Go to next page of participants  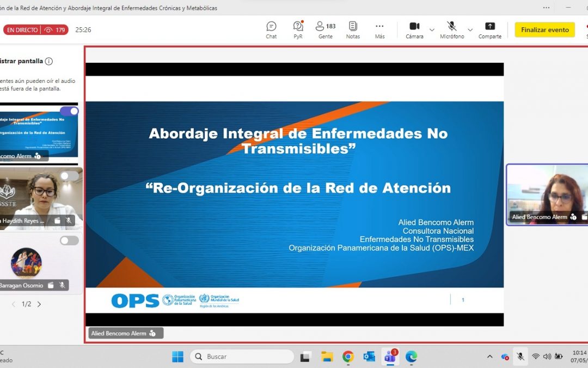point(39,304)
